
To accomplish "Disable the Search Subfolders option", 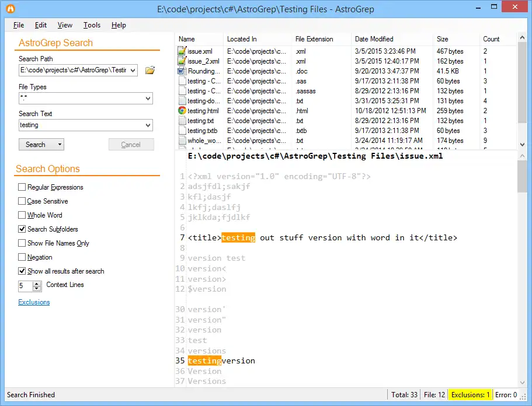I will (21, 229).
